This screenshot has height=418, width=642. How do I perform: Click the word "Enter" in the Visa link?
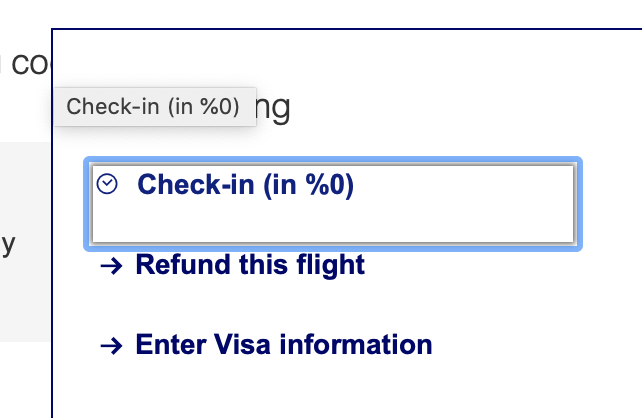(170, 345)
